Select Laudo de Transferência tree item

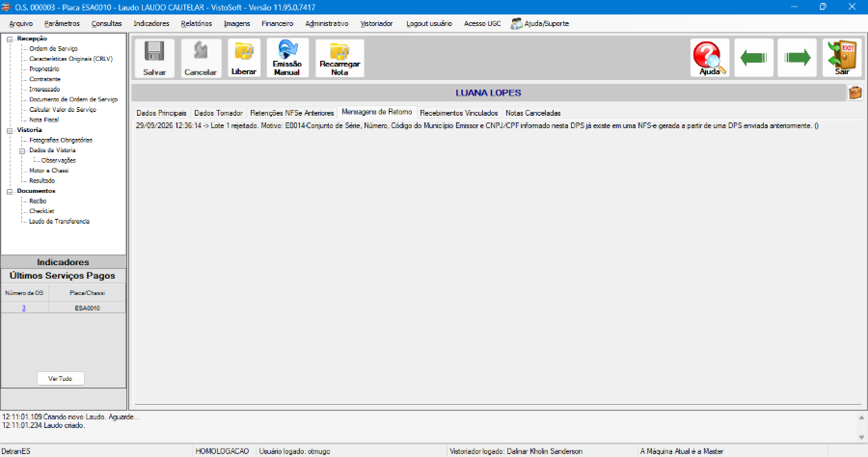[59, 222]
